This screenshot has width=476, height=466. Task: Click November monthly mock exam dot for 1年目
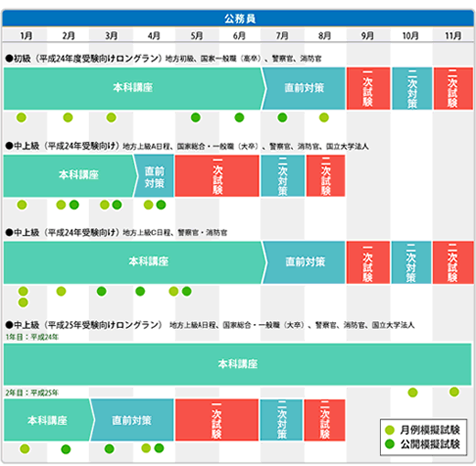click(454, 392)
